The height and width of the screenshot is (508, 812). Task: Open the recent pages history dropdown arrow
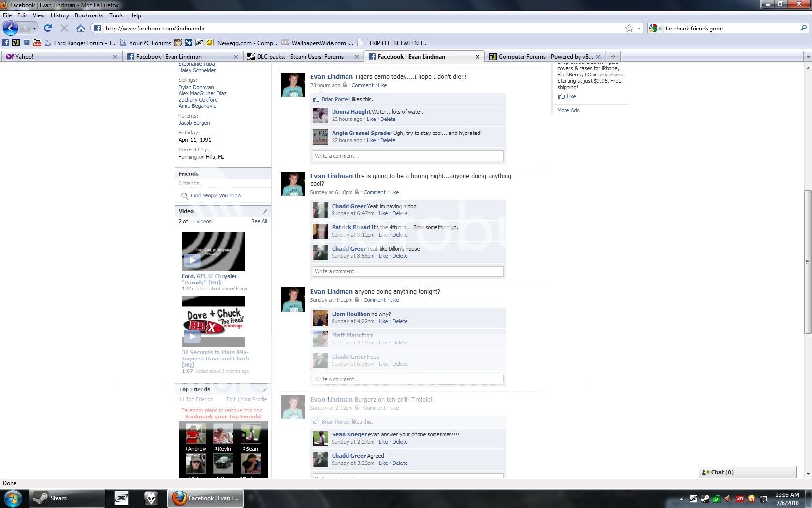[x=34, y=28]
